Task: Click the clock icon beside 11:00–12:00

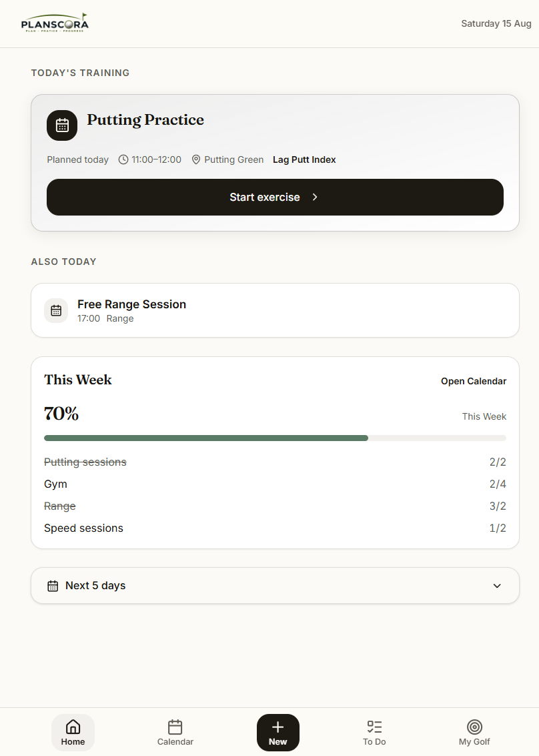Action: (123, 159)
